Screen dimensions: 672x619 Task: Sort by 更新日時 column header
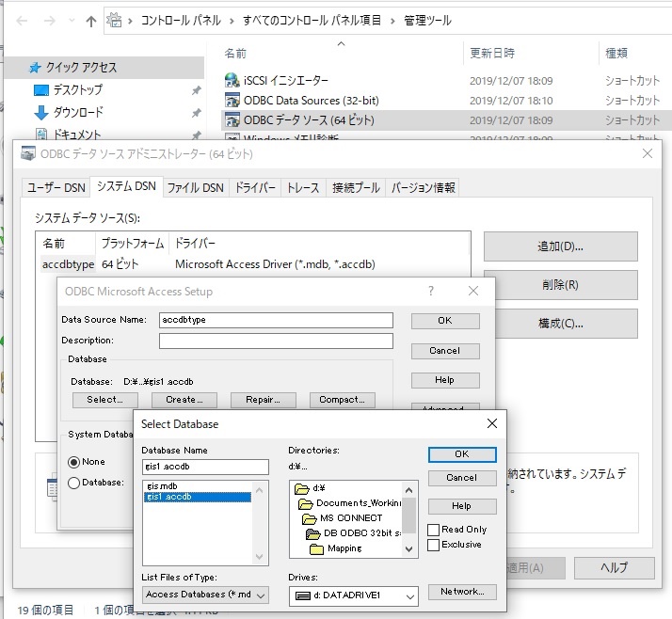(492, 53)
